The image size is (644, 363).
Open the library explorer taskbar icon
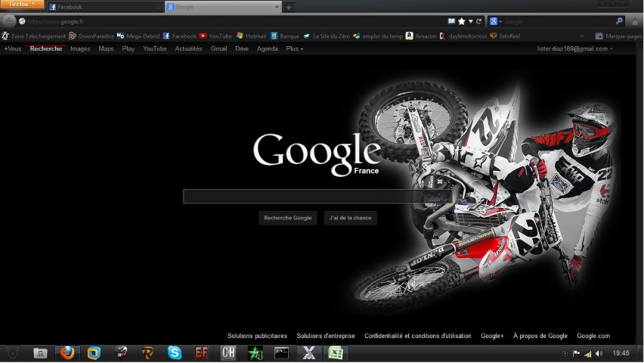pos(40,353)
